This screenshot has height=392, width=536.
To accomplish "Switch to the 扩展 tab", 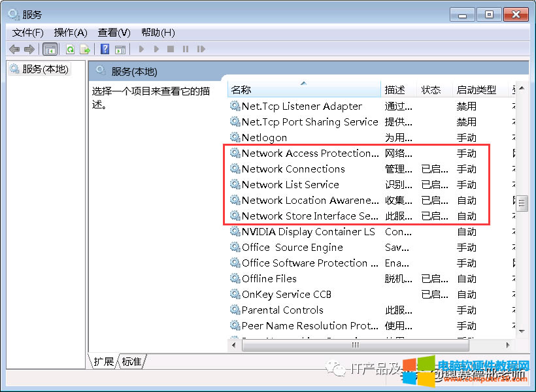I will (103, 361).
